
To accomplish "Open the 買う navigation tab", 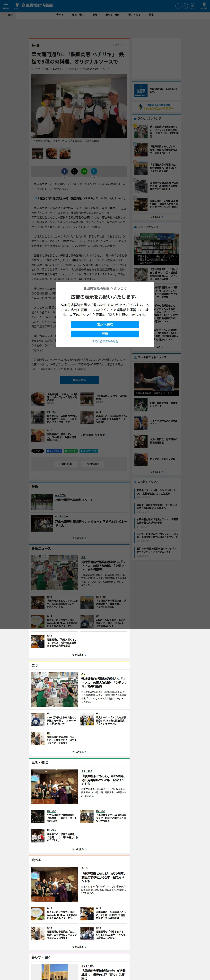I will tap(95, 15).
